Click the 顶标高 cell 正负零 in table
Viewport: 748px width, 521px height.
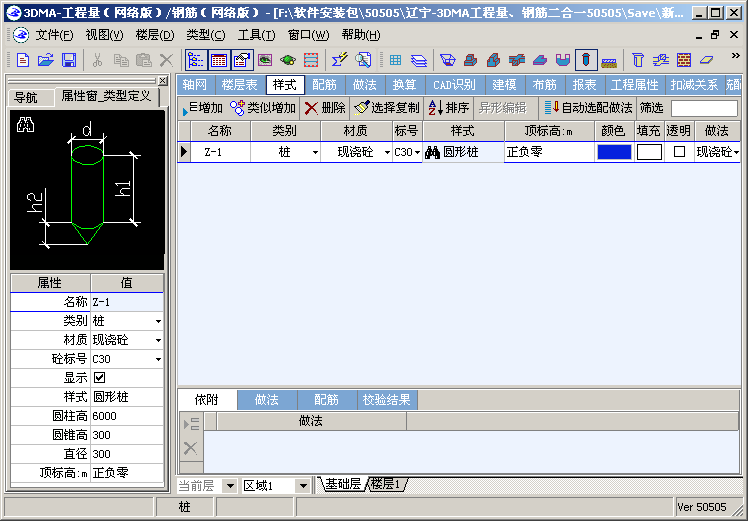[550, 152]
